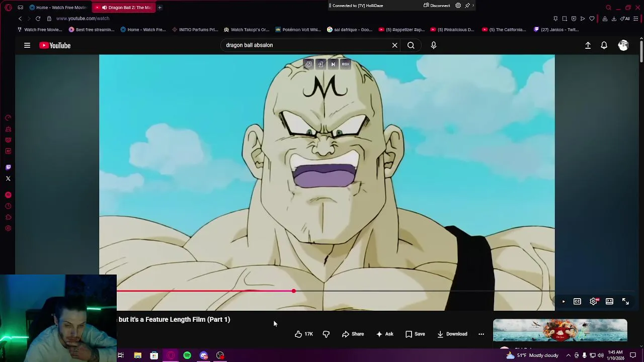Show hidden system tray icons chevron

(569, 355)
